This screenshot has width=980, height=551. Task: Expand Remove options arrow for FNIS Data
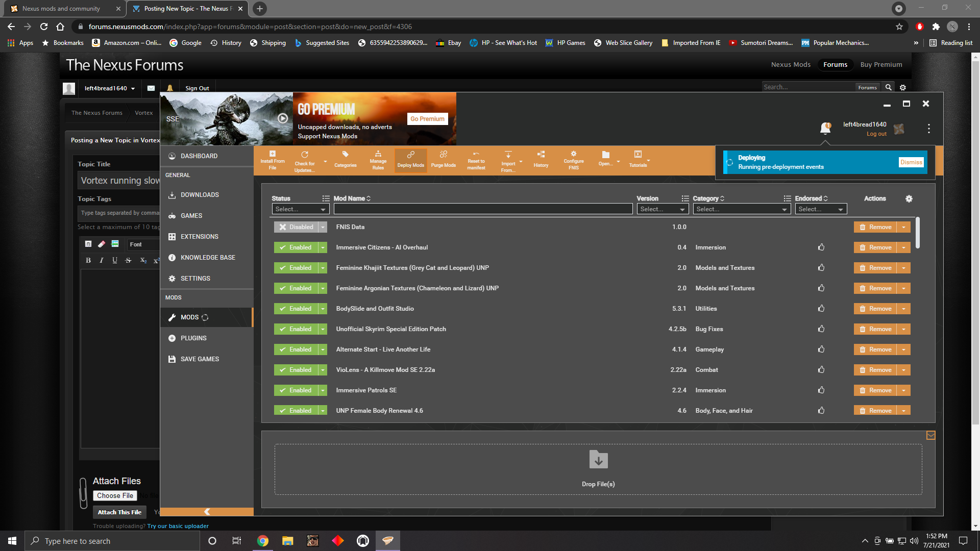pos(904,227)
